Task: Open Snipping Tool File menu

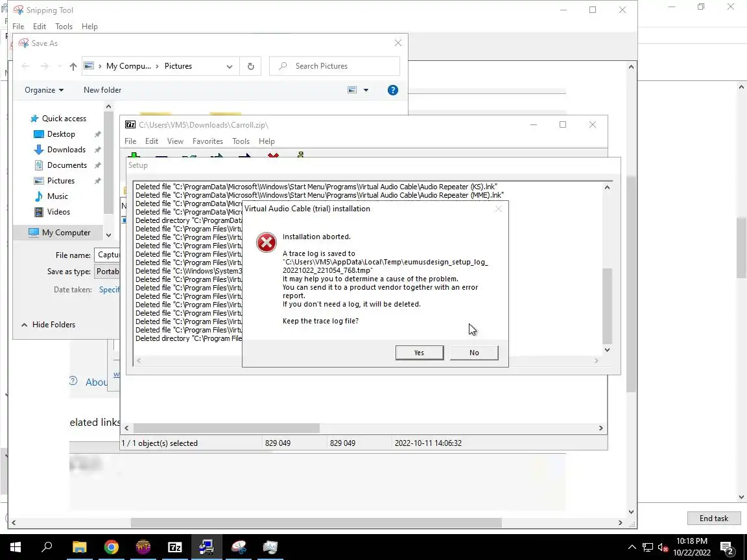Action: click(x=18, y=26)
